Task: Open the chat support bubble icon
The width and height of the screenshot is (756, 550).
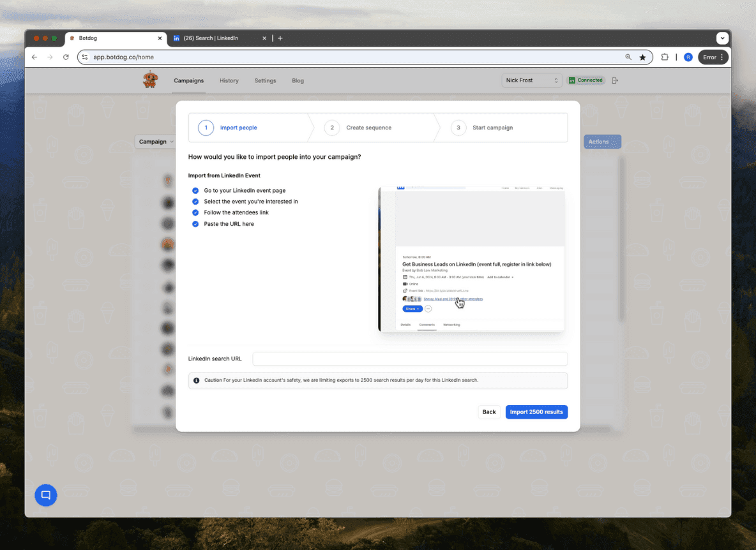Action: point(46,495)
